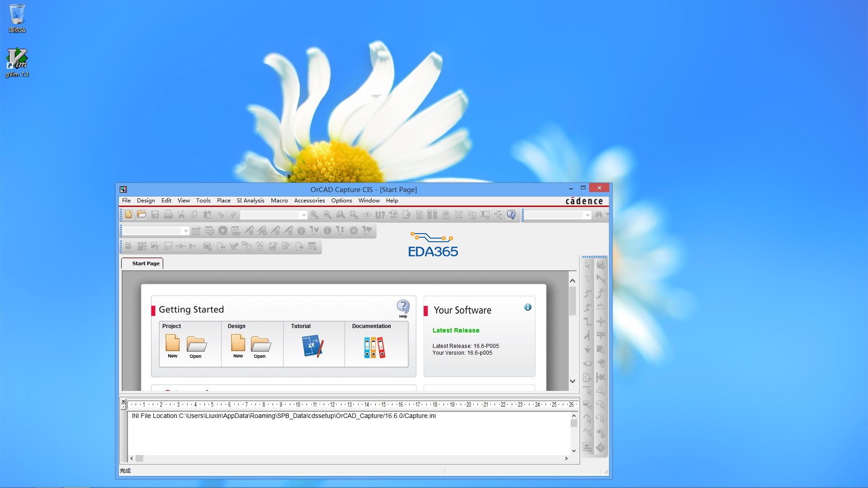Viewport: 868px width, 488px height.
Task: Click the Print icon in toolbar
Action: pyautogui.click(x=168, y=215)
